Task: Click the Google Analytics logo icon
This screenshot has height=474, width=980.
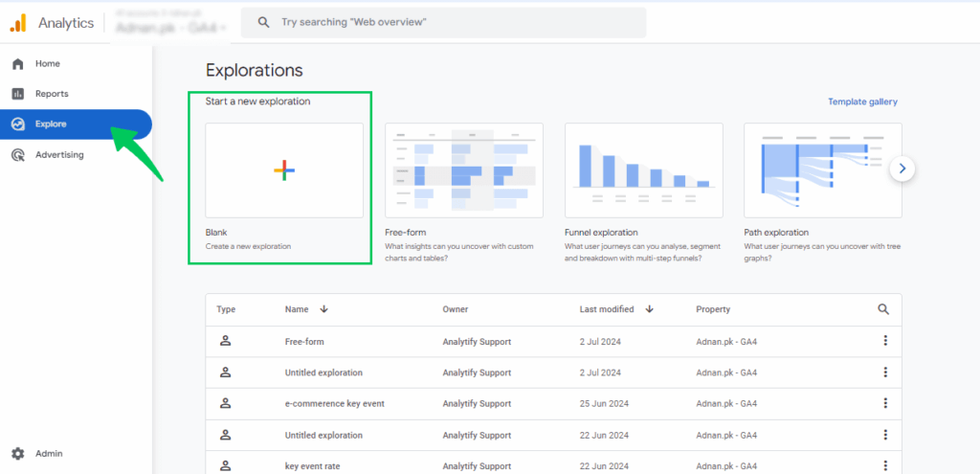Action: click(x=18, y=23)
